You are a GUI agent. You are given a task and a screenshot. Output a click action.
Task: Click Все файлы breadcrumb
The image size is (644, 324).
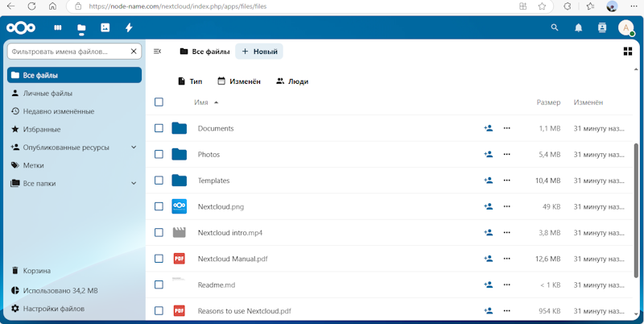pyautogui.click(x=204, y=52)
